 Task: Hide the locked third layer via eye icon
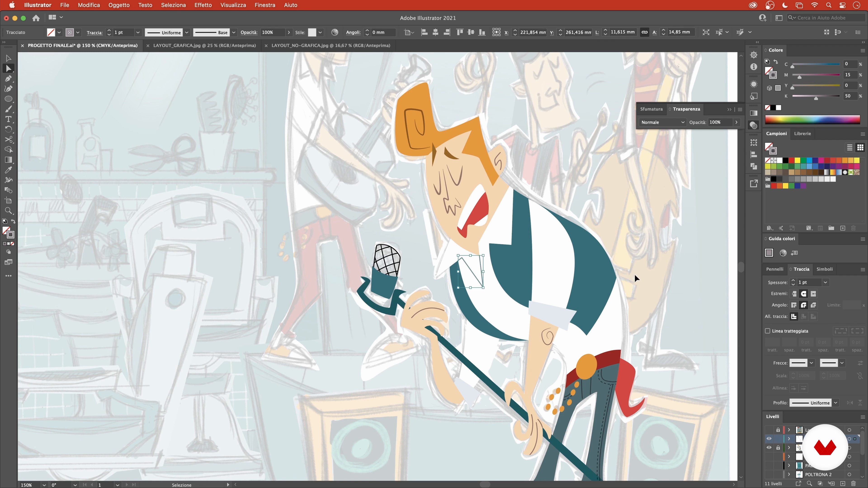769,448
